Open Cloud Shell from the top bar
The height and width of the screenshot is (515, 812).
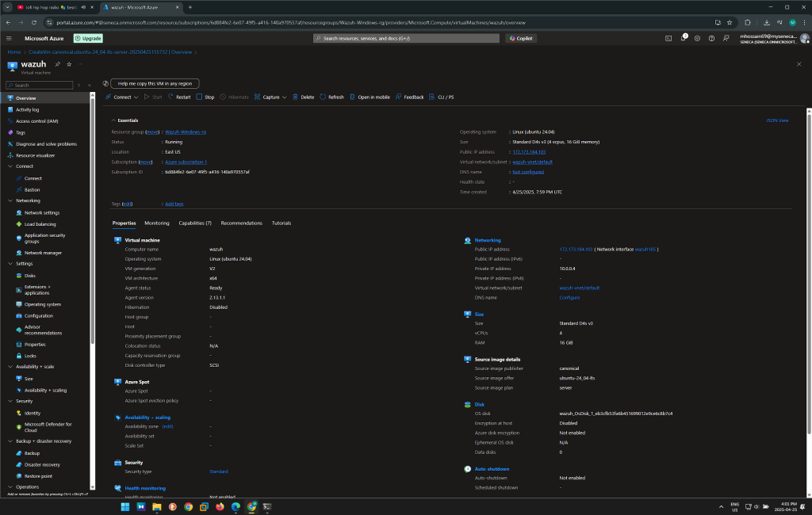click(668, 38)
